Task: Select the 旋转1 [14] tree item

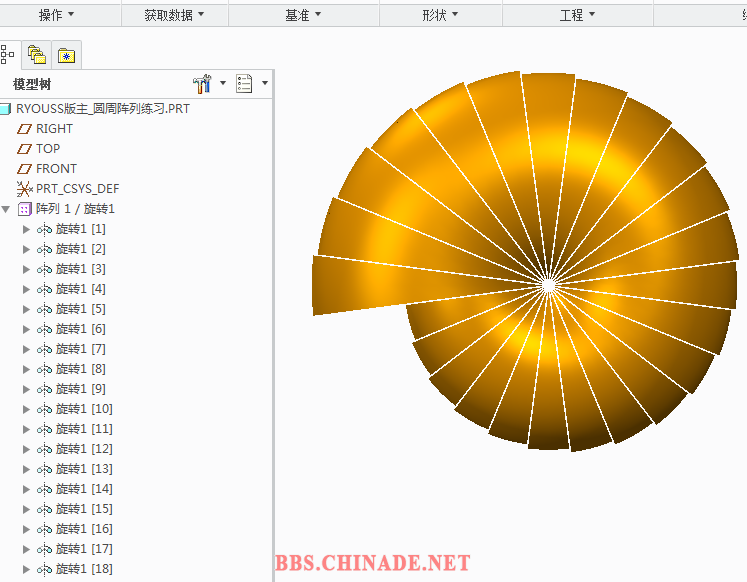Action: click(x=83, y=489)
